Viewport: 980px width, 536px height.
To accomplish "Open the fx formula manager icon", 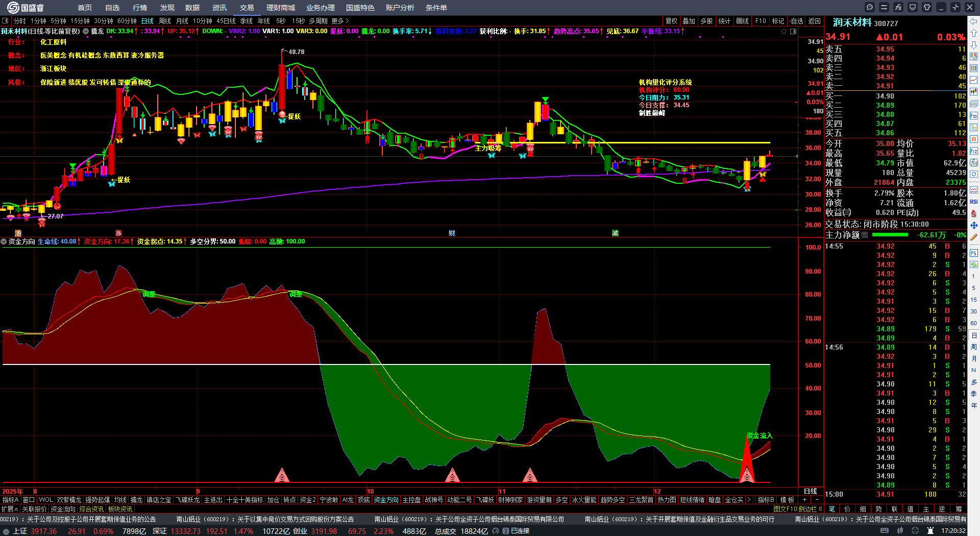I will pyautogui.click(x=898, y=7).
